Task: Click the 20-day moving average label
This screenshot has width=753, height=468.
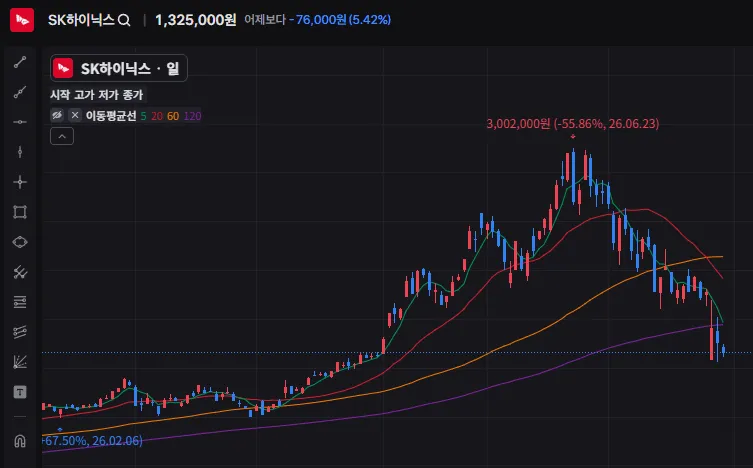Action: [x=157, y=116]
